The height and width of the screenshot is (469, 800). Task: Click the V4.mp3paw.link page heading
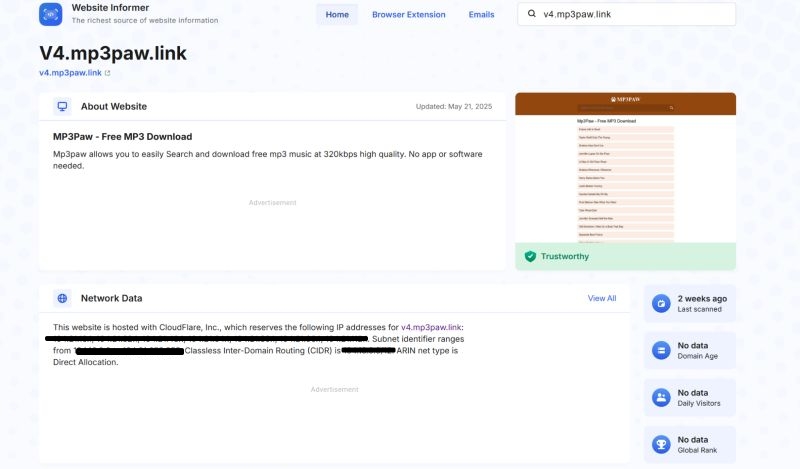(x=113, y=53)
